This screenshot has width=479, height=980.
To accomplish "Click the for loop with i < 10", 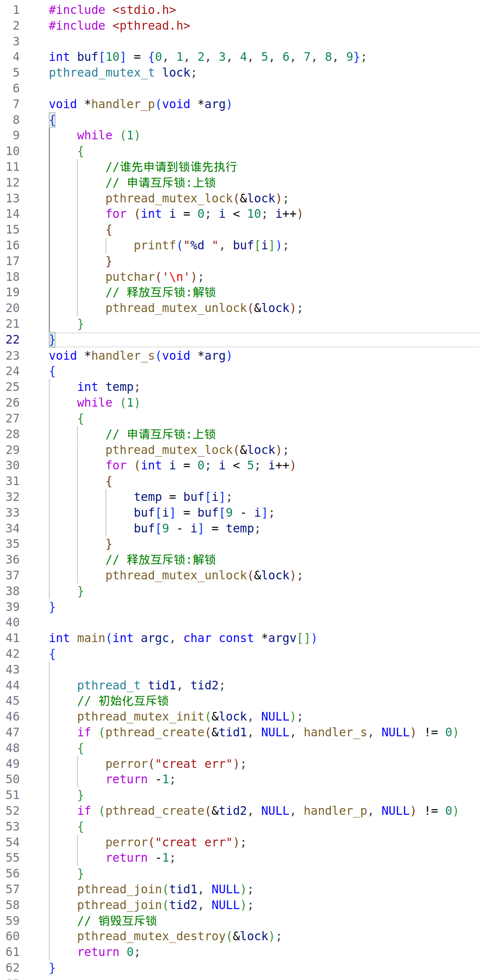I will (204, 214).
